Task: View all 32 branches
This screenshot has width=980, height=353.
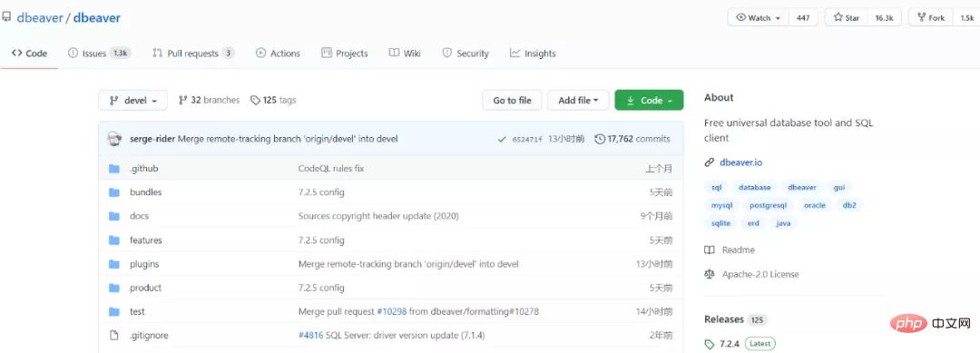Action: point(209,100)
